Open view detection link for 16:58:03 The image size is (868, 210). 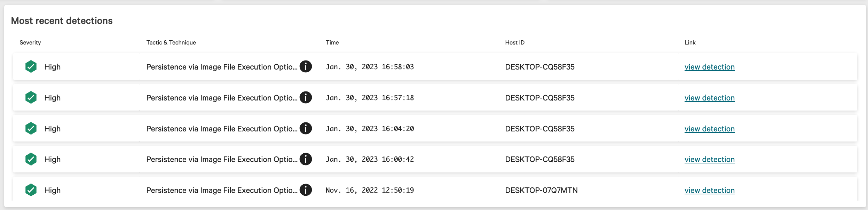(709, 67)
